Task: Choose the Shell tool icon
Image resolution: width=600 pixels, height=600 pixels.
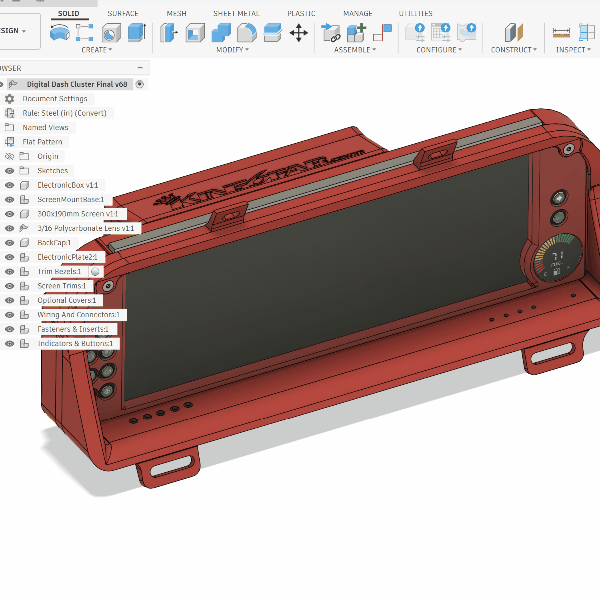Action: pyautogui.click(x=195, y=33)
